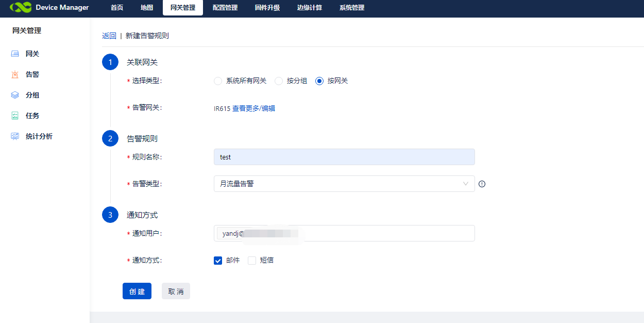Click the 告警 alarm sidebar icon

tap(15, 74)
